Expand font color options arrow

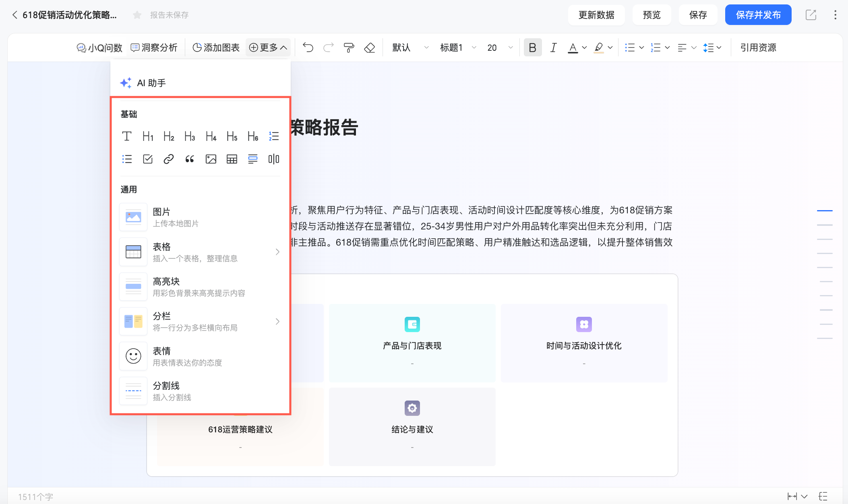[584, 48]
